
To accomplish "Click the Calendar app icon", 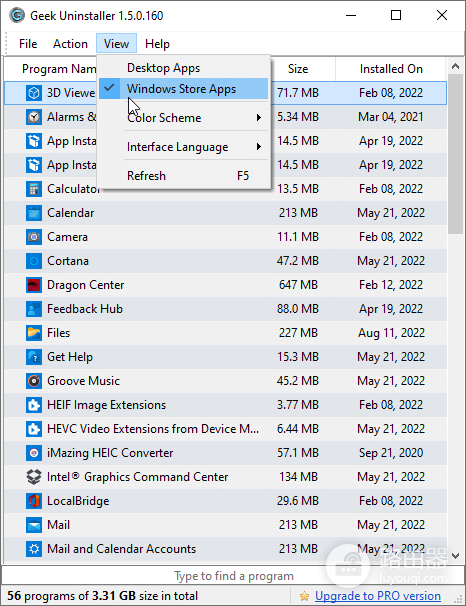I will coord(34,213).
